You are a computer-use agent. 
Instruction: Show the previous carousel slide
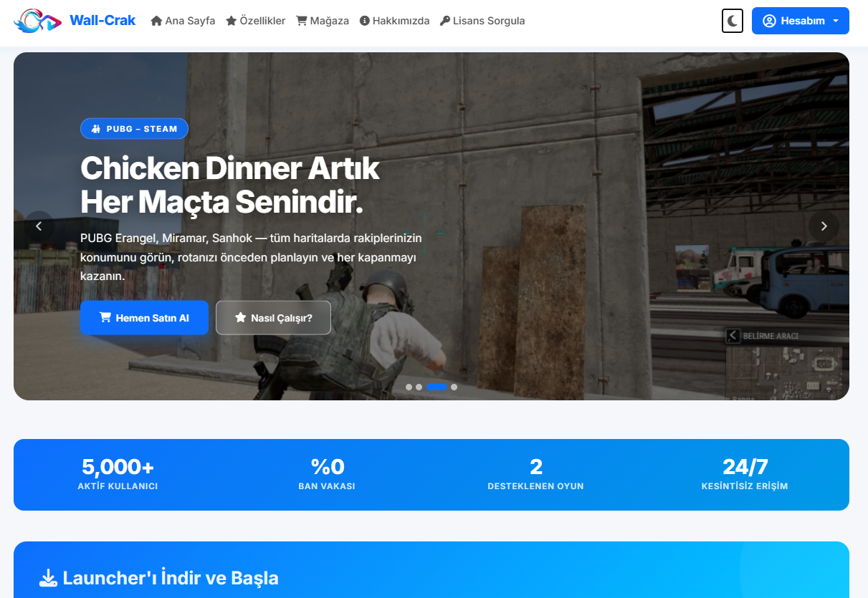[x=39, y=226]
